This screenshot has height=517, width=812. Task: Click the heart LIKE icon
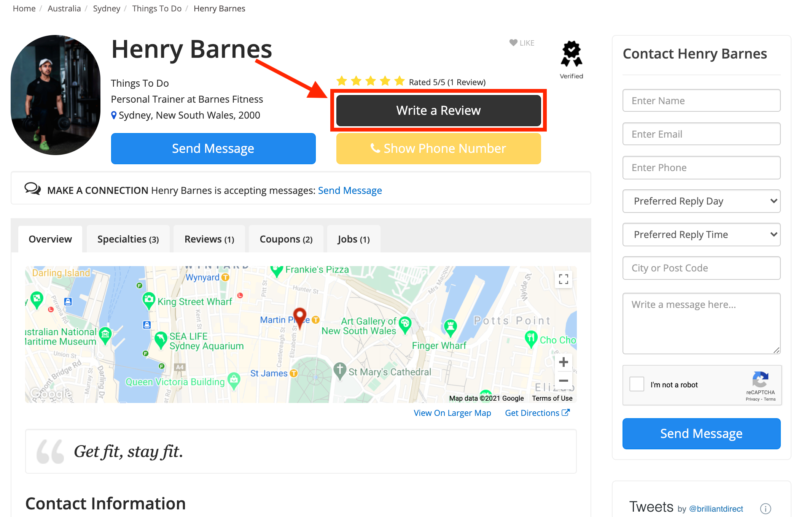(x=513, y=43)
